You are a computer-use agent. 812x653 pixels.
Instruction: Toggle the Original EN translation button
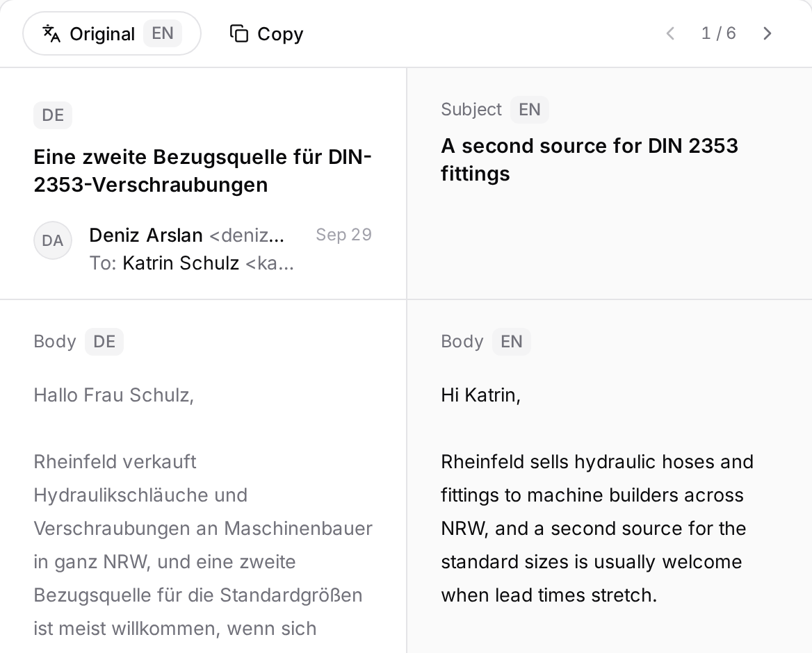(x=111, y=33)
